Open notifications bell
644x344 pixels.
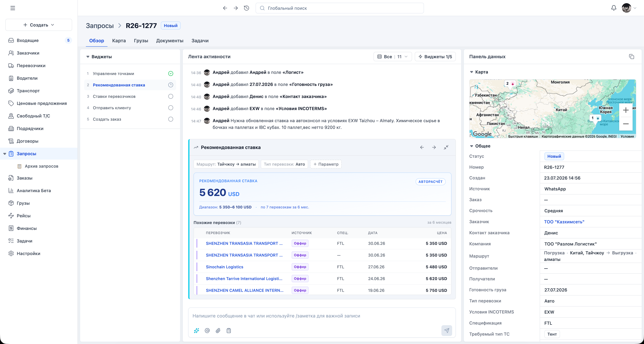point(614,8)
